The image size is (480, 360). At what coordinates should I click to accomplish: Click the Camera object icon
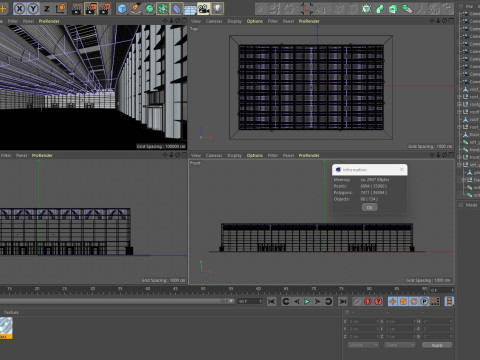204,9
